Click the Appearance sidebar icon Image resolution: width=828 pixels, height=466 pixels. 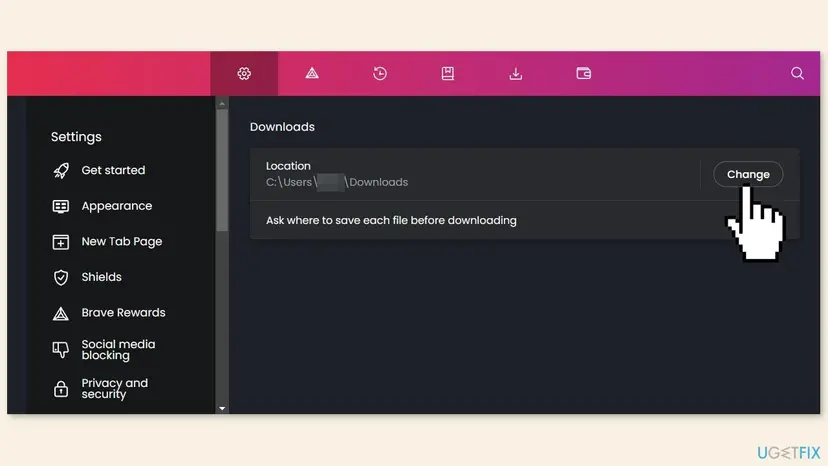[61, 206]
